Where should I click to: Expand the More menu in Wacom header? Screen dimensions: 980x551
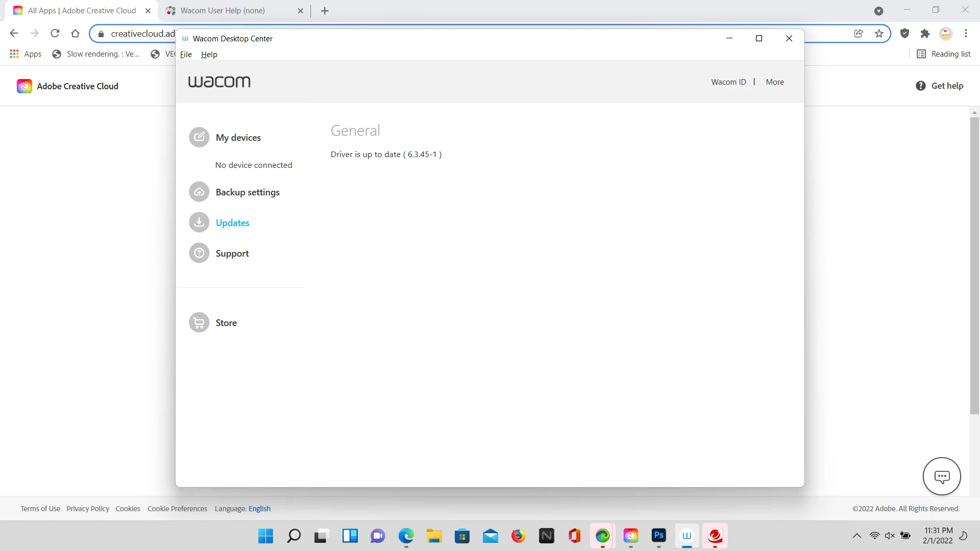click(774, 82)
